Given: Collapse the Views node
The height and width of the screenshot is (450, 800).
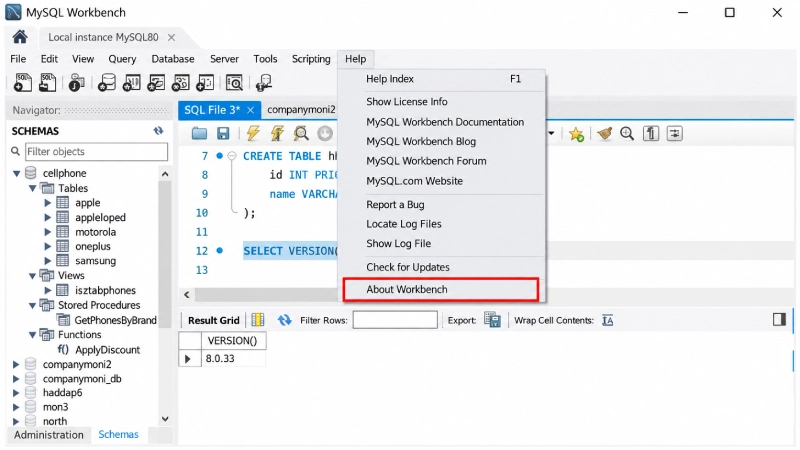Looking at the screenshot, I should coord(32,276).
